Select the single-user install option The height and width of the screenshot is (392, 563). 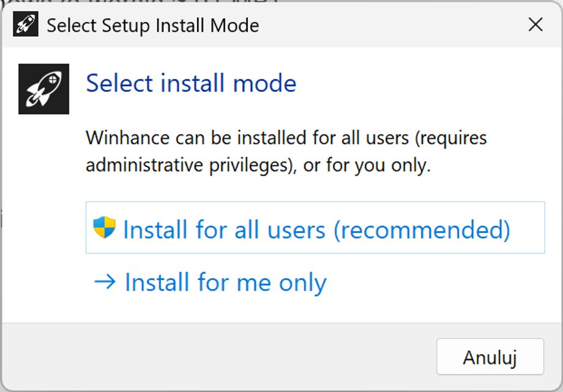pyautogui.click(x=224, y=281)
